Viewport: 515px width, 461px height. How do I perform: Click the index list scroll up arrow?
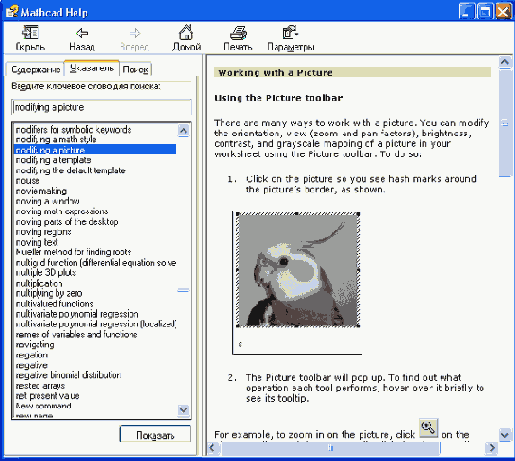183,130
